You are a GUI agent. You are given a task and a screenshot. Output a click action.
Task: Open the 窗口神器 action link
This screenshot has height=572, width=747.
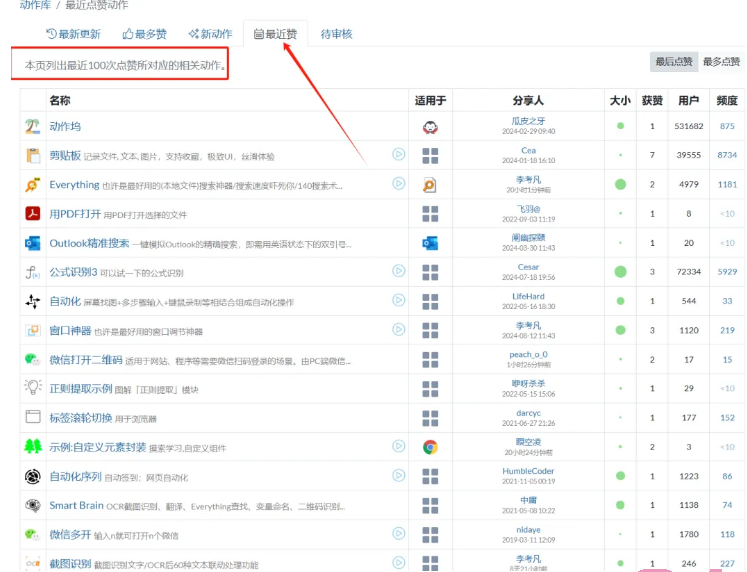pos(70,330)
